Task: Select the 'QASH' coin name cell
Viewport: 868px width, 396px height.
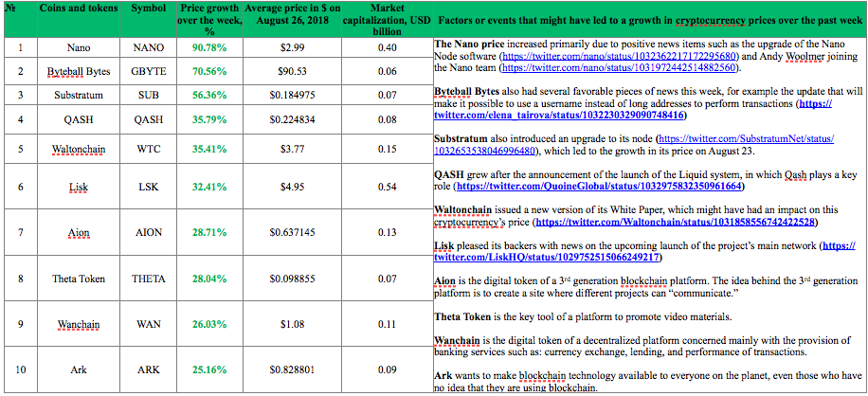Action: click(x=79, y=119)
